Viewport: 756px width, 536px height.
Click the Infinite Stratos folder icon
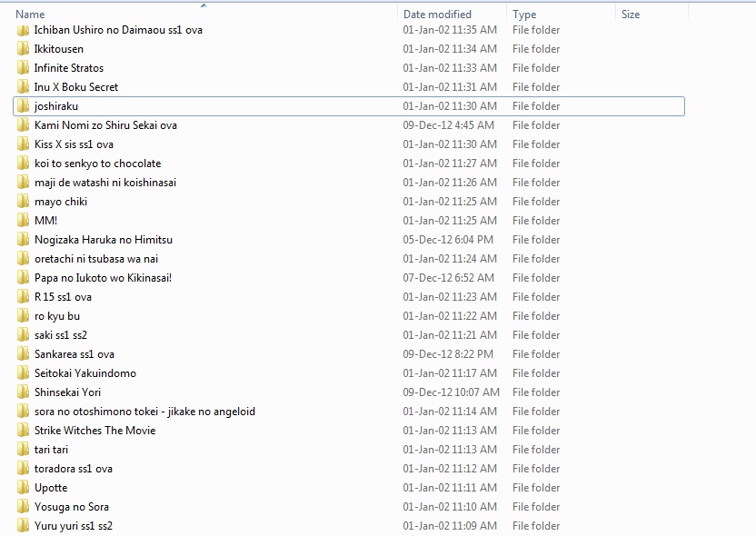click(23, 68)
